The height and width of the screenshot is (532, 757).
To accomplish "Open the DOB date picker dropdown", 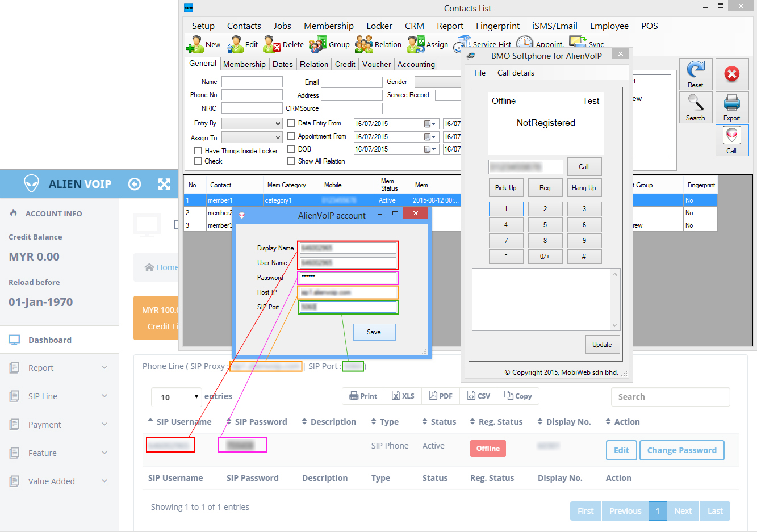I will [x=430, y=149].
